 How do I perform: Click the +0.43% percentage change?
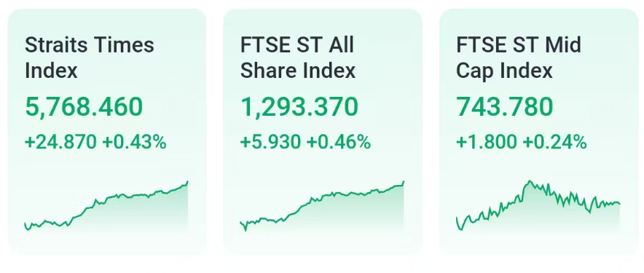134,143
